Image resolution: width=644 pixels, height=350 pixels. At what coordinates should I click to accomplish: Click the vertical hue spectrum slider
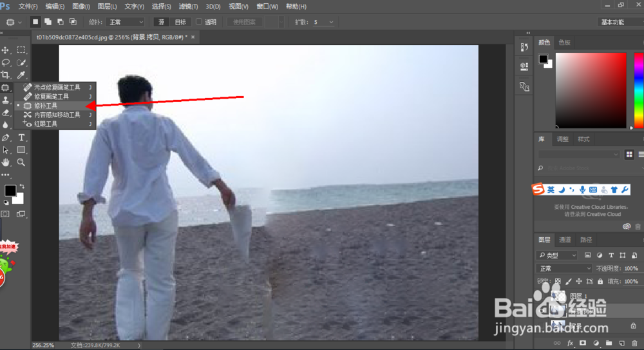[639, 90]
